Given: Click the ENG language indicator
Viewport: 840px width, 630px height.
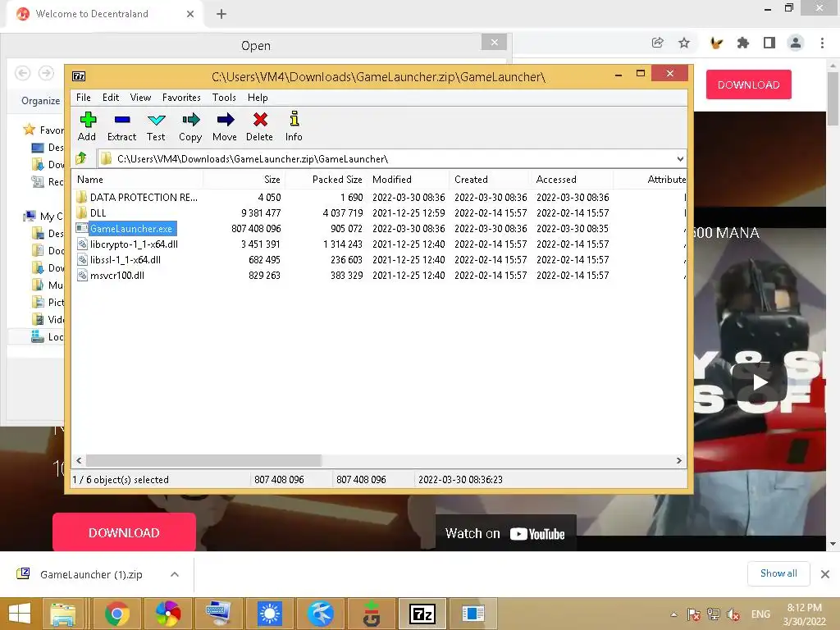Looking at the screenshot, I should coord(760,614).
